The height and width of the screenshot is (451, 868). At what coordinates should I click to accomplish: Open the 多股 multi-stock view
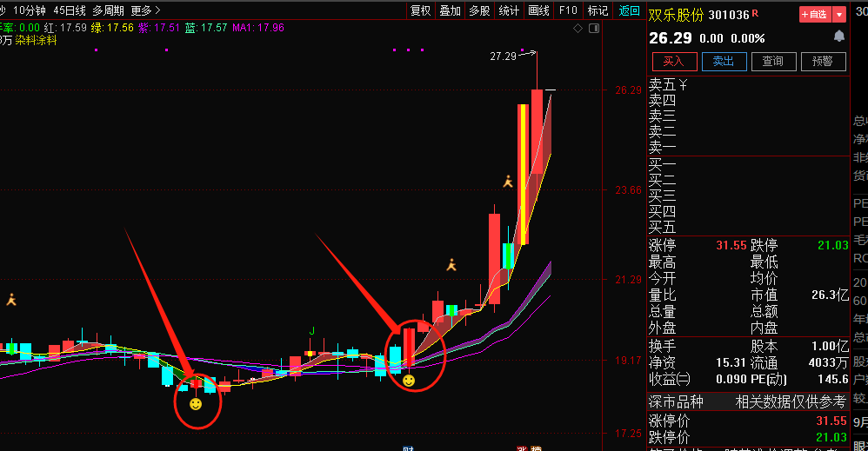click(x=479, y=10)
